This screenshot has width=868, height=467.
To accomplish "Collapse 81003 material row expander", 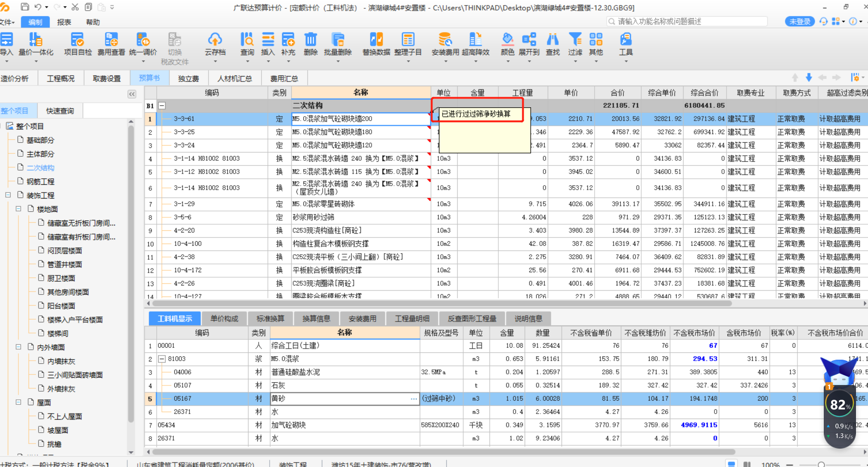I will pos(162,359).
